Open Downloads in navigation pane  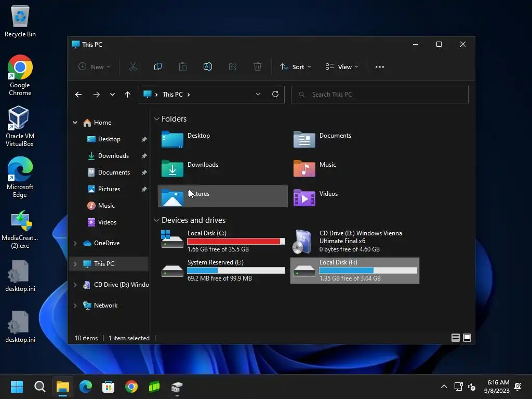pyautogui.click(x=113, y=156)
